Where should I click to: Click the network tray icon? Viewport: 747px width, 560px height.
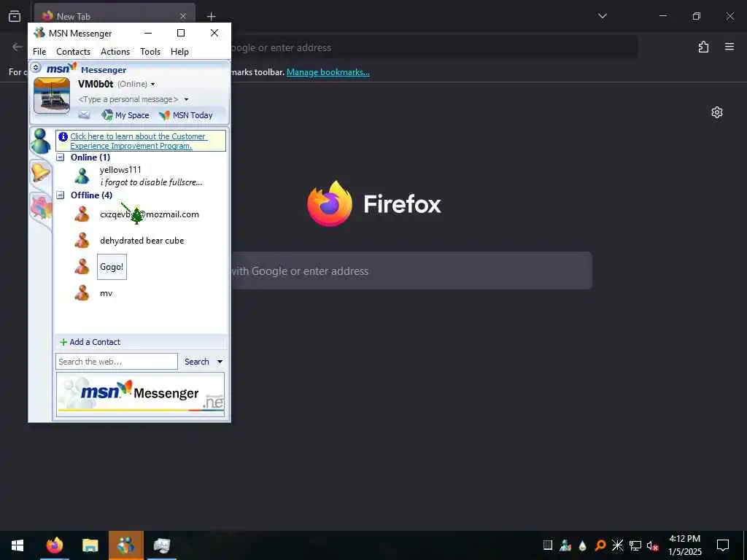(x=635, y=545)
